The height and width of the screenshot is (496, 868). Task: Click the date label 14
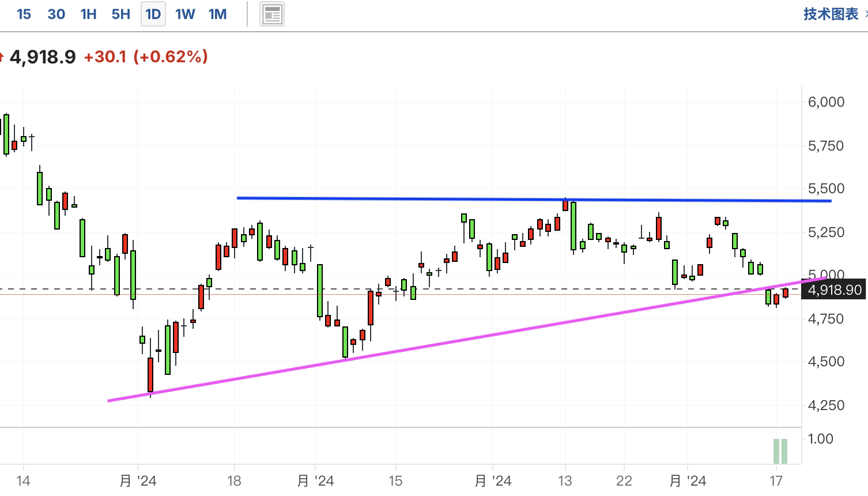(x=23, y=481)
